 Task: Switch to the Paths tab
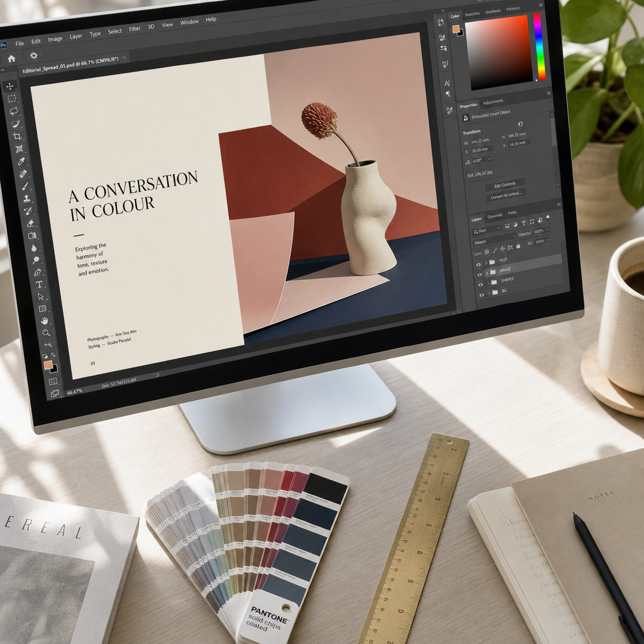click(512, 213)
